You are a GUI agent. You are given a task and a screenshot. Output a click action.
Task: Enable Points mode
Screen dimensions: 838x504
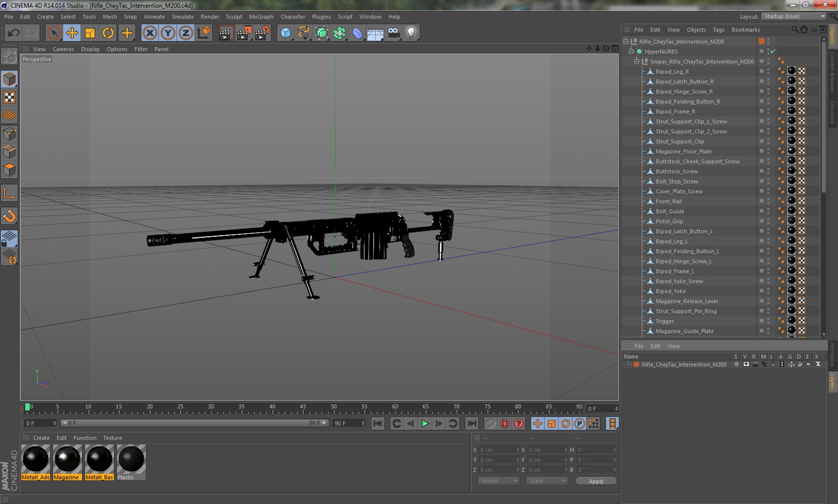tap(9, 134)
